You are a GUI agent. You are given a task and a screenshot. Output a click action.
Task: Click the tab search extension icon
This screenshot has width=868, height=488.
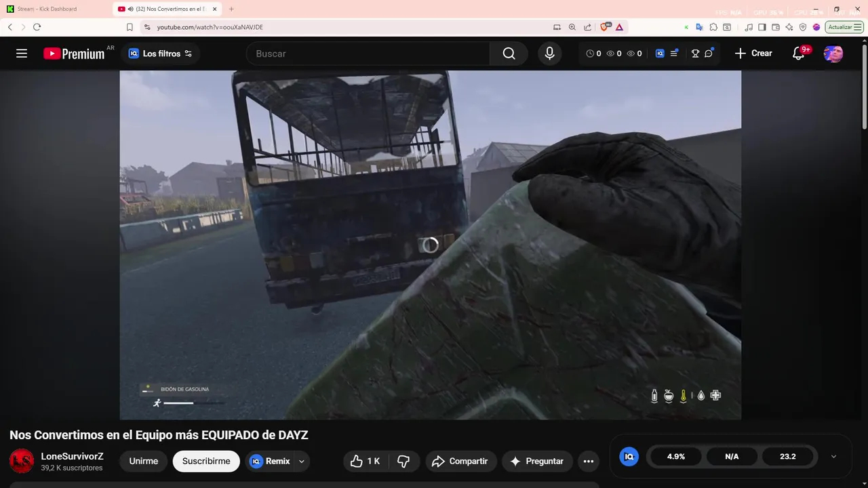pyautogui.click(x=727, y=27)
